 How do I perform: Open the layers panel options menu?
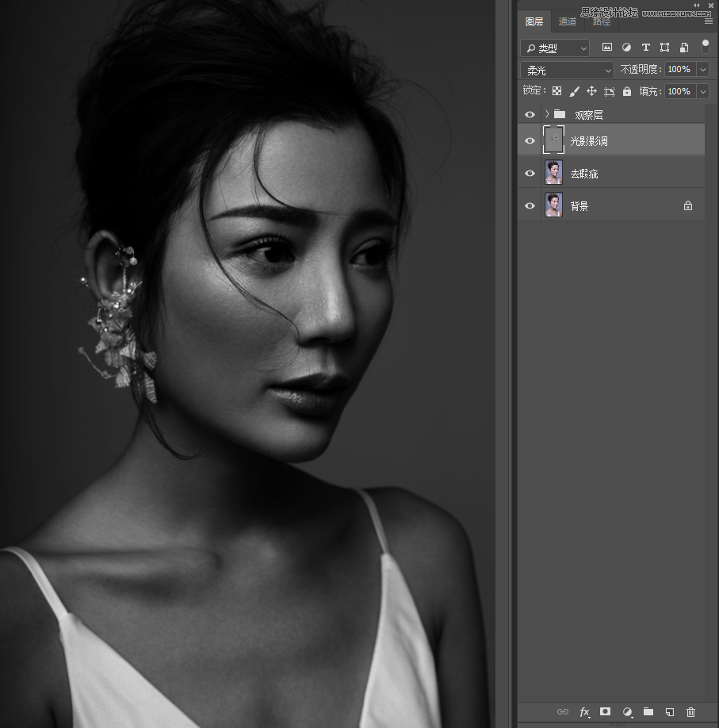[x=708, y=21]
